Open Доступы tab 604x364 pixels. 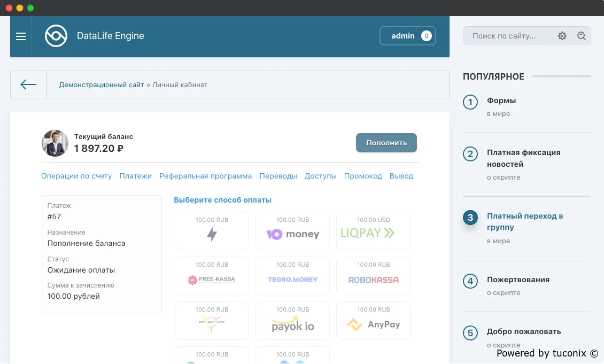coord(321,176)
